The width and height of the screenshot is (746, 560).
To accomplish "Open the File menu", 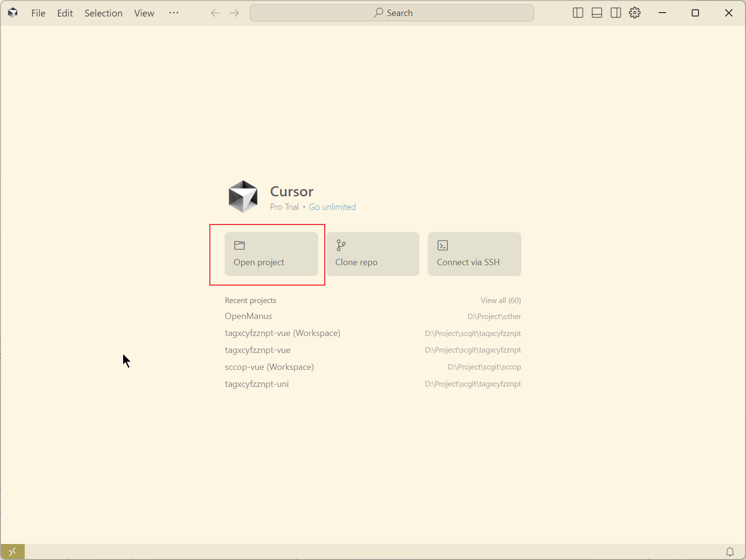I will 38,13.
